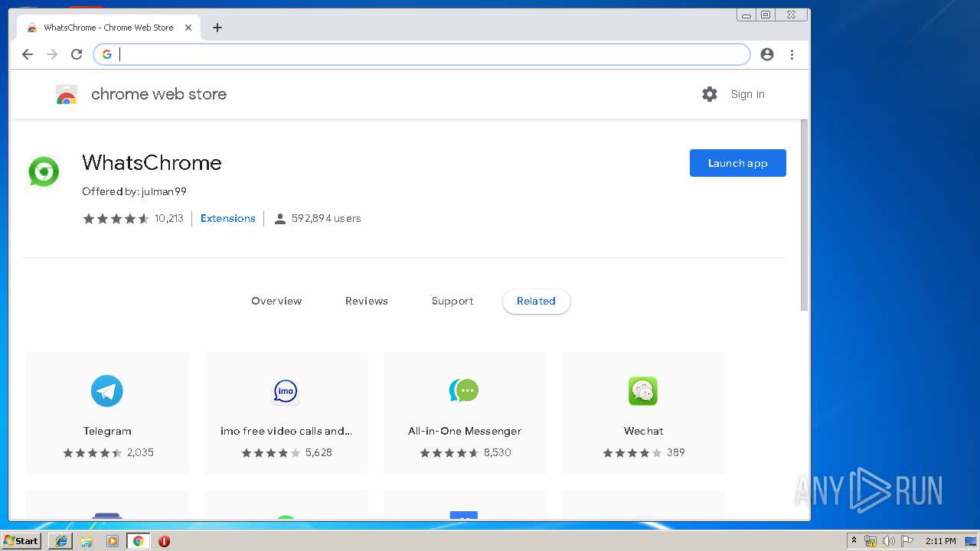Image resolution: width=980 pixels, height=551 pixels.
Task: Click the 592,894 users text
Action: (x=325, y=218)
